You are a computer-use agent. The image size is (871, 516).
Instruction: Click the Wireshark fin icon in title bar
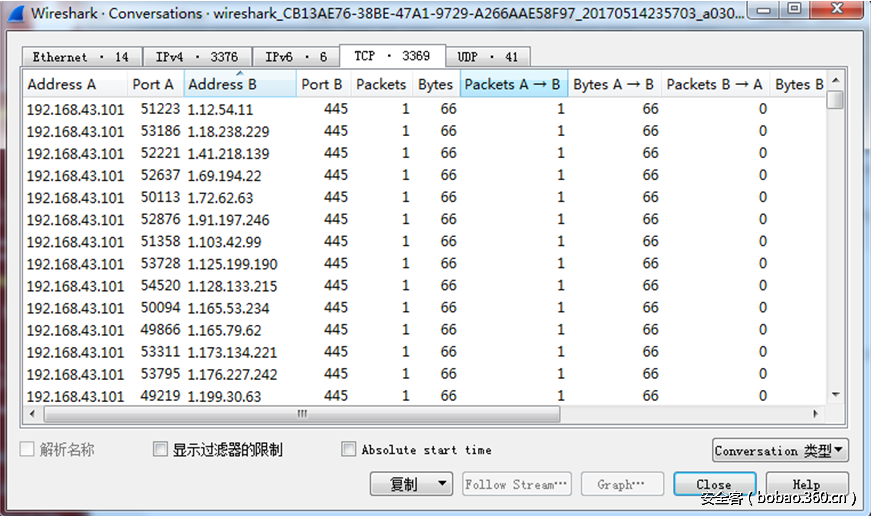point(16,13)
